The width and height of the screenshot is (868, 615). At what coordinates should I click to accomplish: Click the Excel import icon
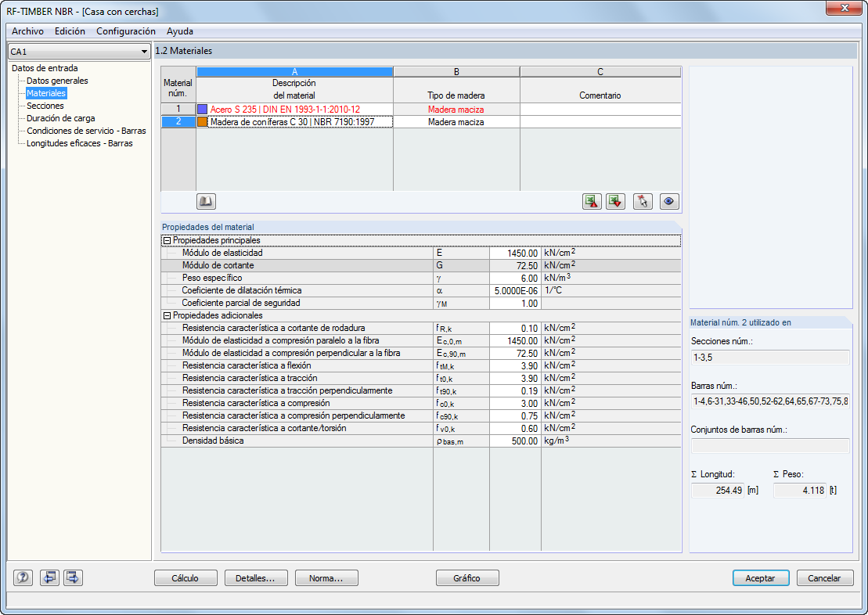(x=615, y=202)
